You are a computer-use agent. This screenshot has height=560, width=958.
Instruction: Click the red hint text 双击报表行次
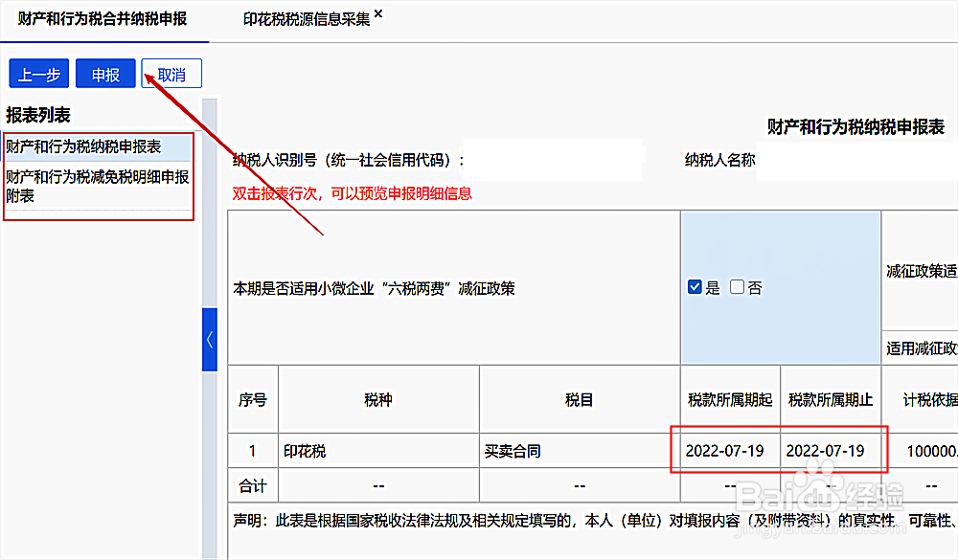tap(352, 193)
